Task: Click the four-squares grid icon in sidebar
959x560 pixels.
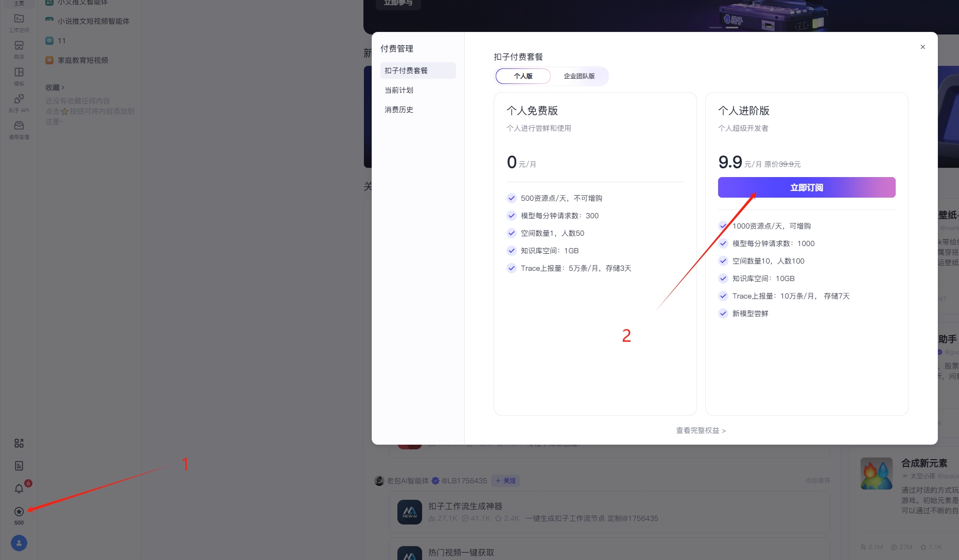Action: 19,443
